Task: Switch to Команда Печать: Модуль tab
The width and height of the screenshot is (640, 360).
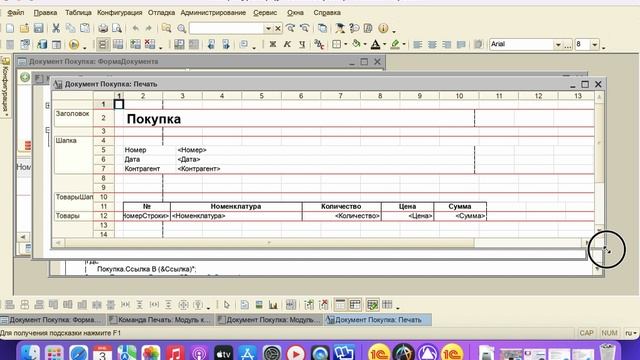Action: coord(161,320)
